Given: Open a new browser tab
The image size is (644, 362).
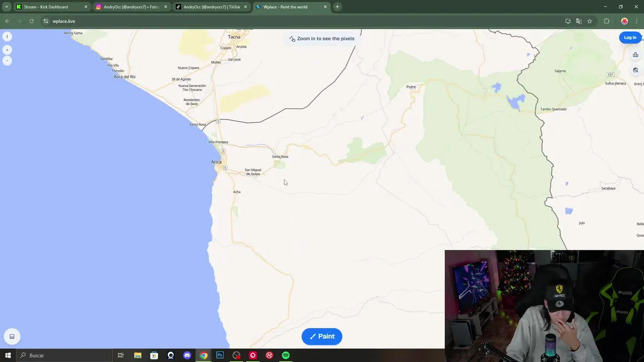Looking at the screenshot, I should [337, 7].
